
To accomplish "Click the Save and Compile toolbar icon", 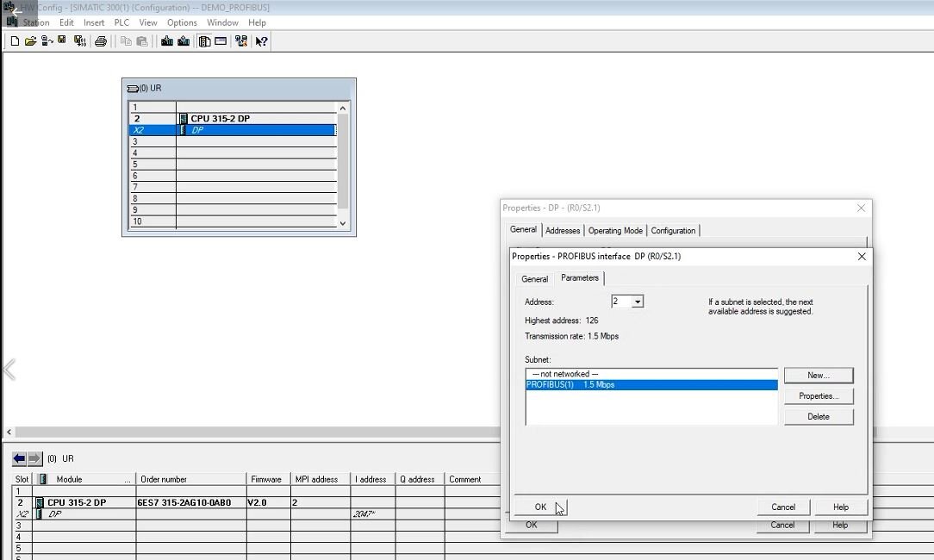I will [80, 41].
